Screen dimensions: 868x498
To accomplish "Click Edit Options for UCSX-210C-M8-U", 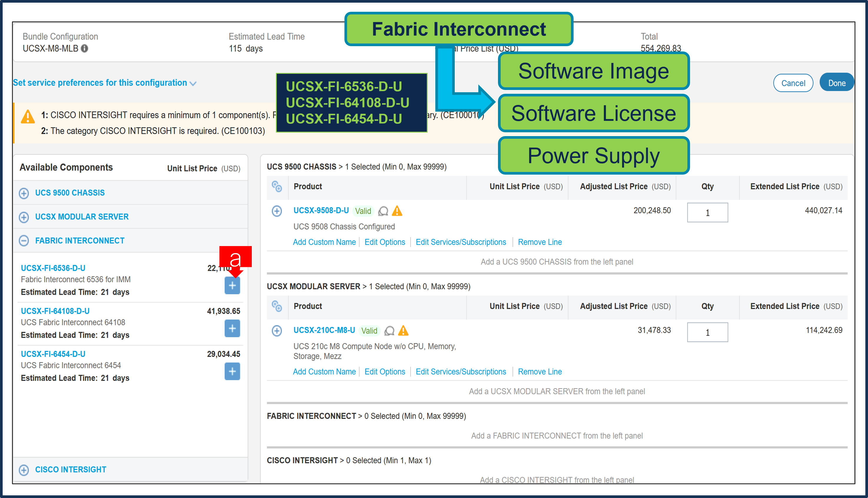I will click(384, 372).
